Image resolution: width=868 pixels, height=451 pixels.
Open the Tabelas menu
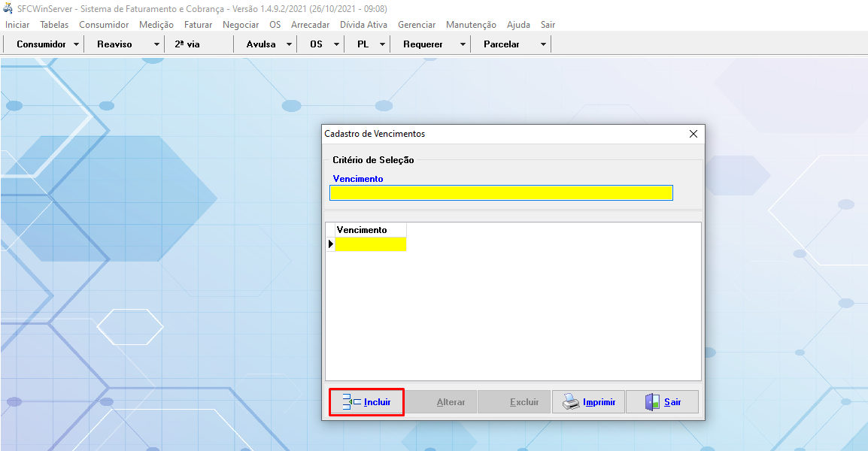coord(54,25)
